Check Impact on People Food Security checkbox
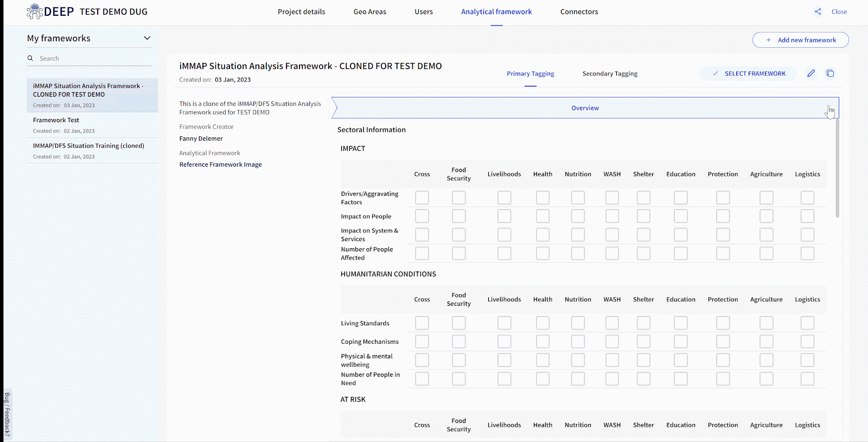 459,216
